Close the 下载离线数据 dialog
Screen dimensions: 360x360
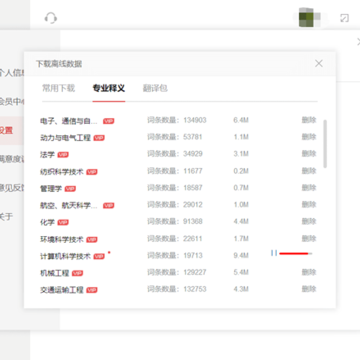(x=319, y=63)
